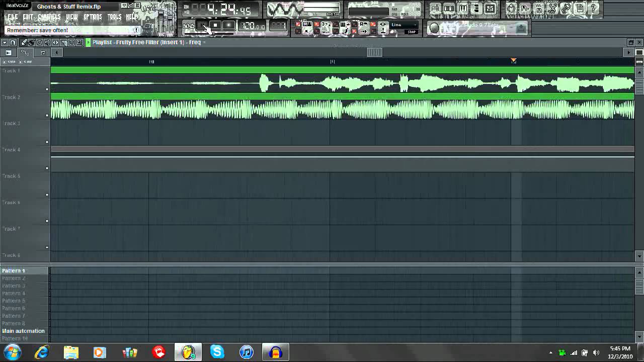Select the Draw pencil tool in Playlist
This screenshot has width=644, height=362.
point(24,43)
